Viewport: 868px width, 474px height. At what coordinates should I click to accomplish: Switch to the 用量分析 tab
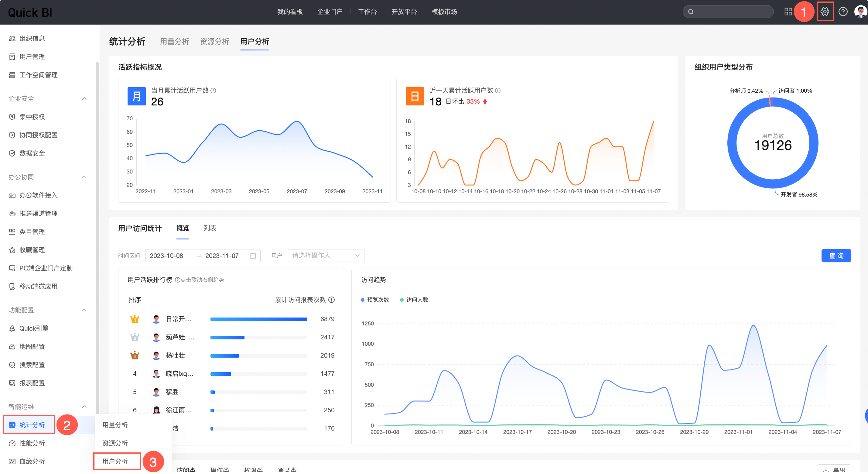[175, 41]
